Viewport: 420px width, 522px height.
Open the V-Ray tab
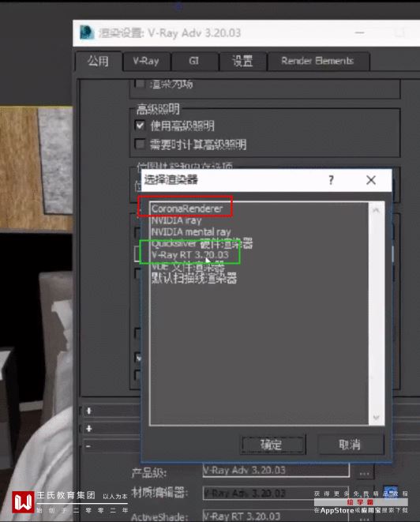pyautogui.click(x=146, y=61)
